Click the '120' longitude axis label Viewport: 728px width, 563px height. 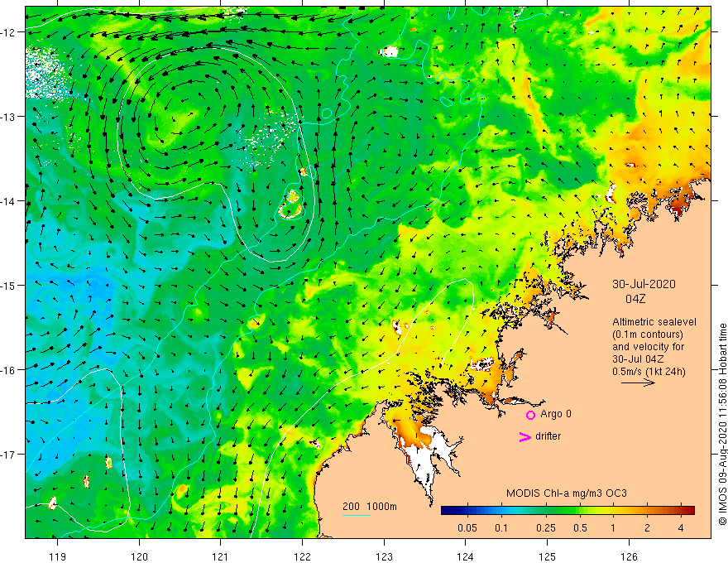[139, 556]
